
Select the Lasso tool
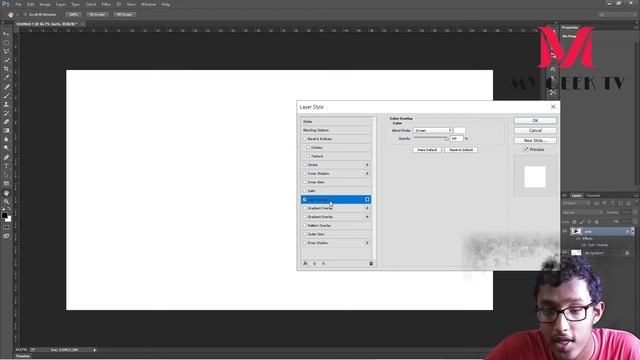[x=6, y=51]
